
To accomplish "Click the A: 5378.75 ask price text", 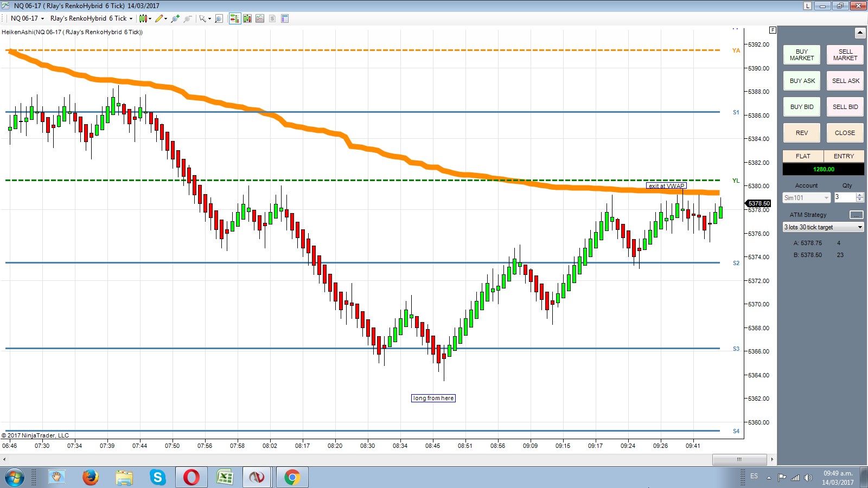I will (808, 243).
